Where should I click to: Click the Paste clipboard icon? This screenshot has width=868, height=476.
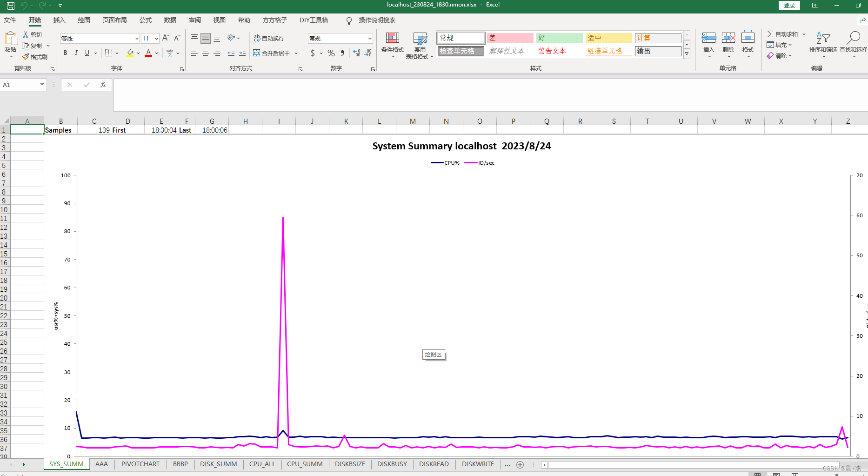tap(11, 39)
